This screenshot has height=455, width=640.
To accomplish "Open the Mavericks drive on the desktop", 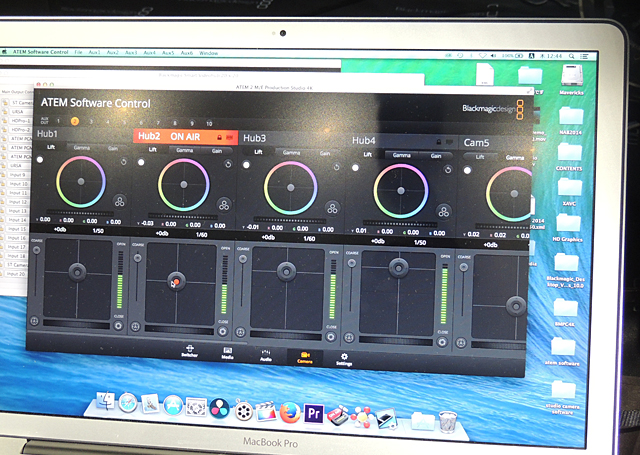I will [571, 80].
